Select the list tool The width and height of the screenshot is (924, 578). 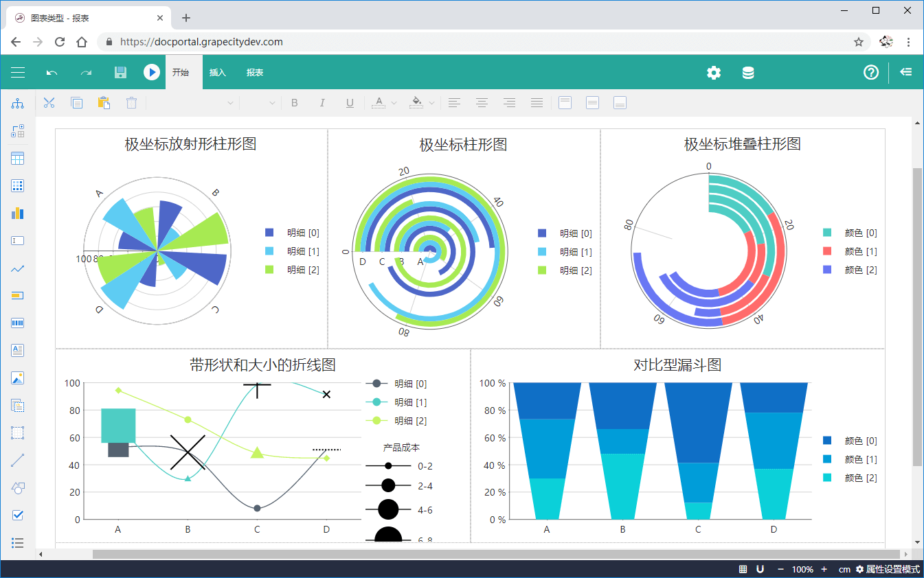(x=18, y=543)
